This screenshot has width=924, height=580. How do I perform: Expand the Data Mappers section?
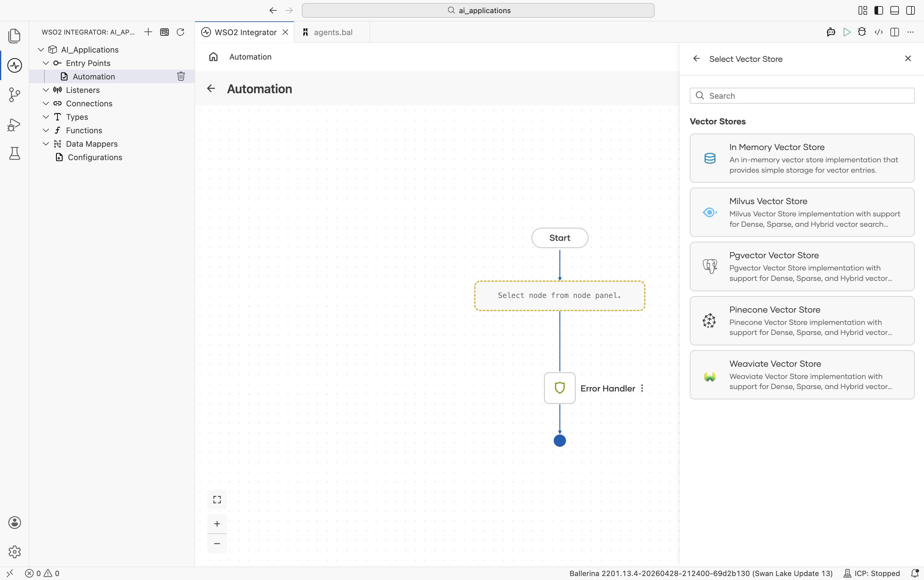pos(46,143)
